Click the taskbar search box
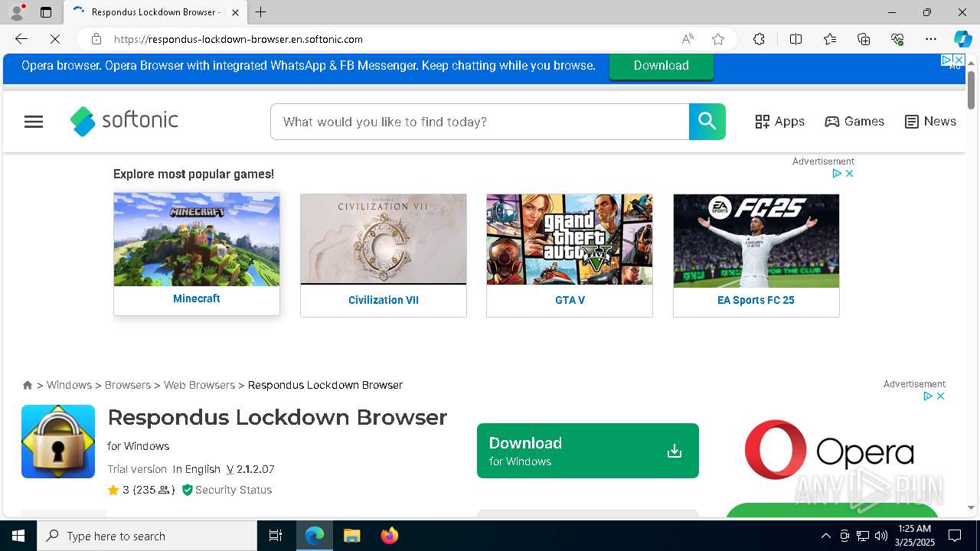The width and height of the screenshot is (980, 551). pos(147,536)
